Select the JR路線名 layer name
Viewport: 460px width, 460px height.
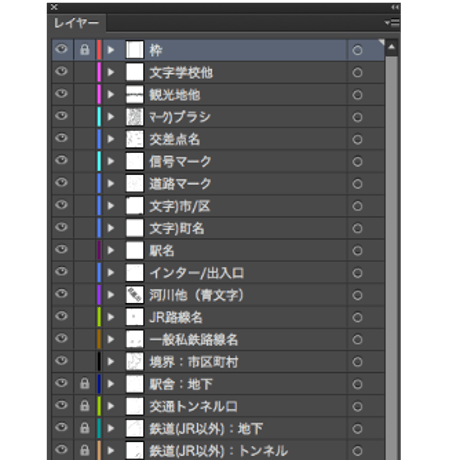176,317
